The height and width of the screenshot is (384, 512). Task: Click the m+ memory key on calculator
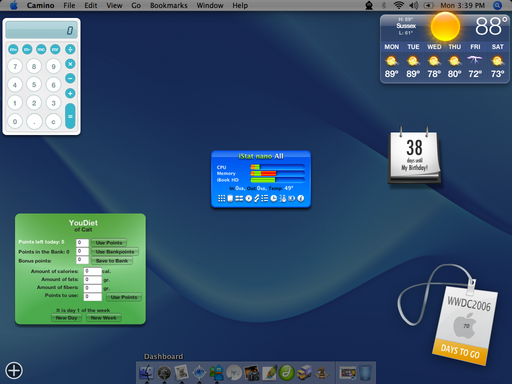coord(13,49)
